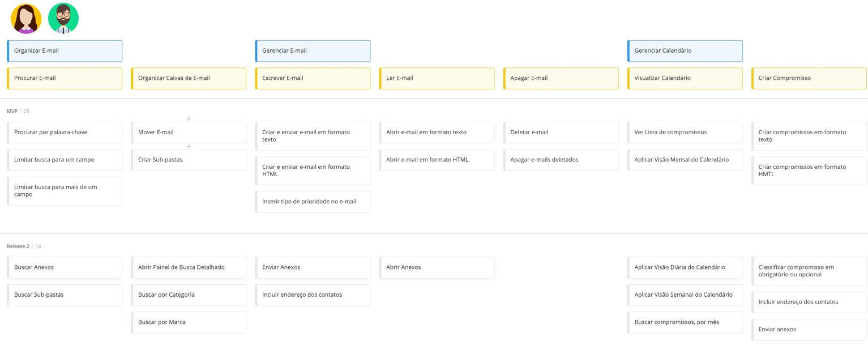Select Classificar compromisso em obrigatório ou opcional
Screen dimensions: 868x346
(x=809, y=271)
